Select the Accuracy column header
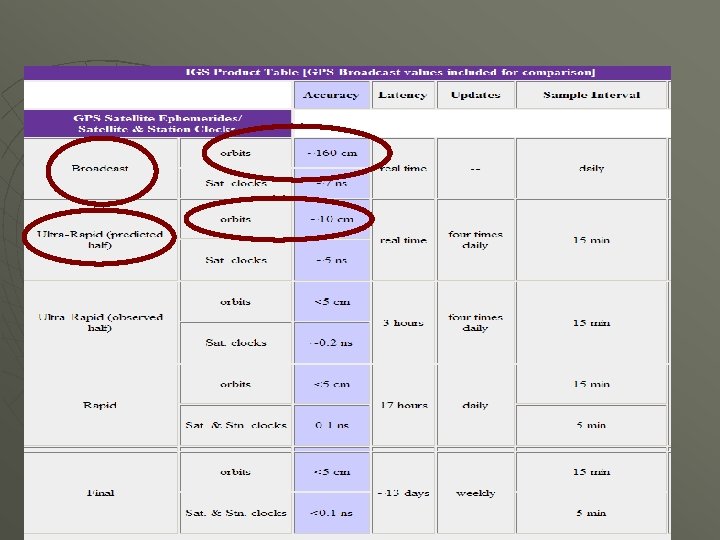The width and height of the screenshot is (720, 540). click(x=332, y=95)
